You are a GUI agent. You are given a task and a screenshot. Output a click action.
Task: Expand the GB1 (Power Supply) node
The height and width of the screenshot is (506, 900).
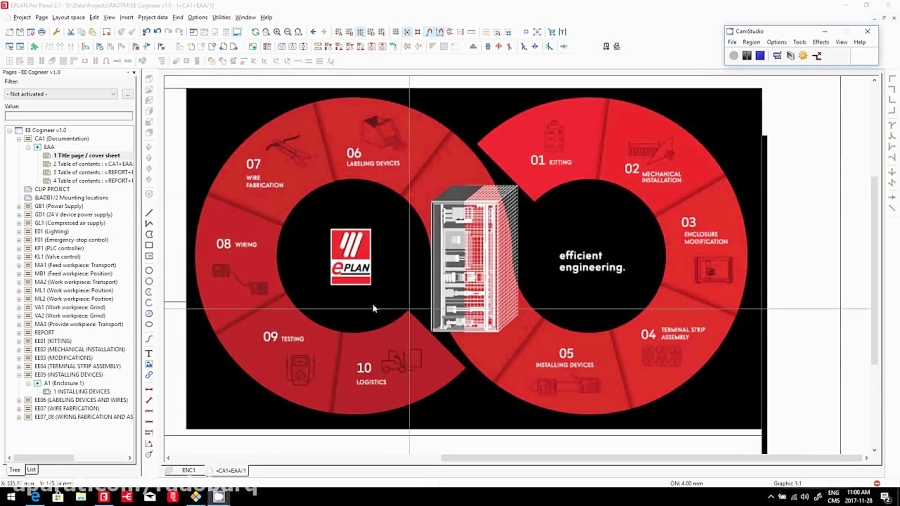pyautogui.click(x=19, y=206)
